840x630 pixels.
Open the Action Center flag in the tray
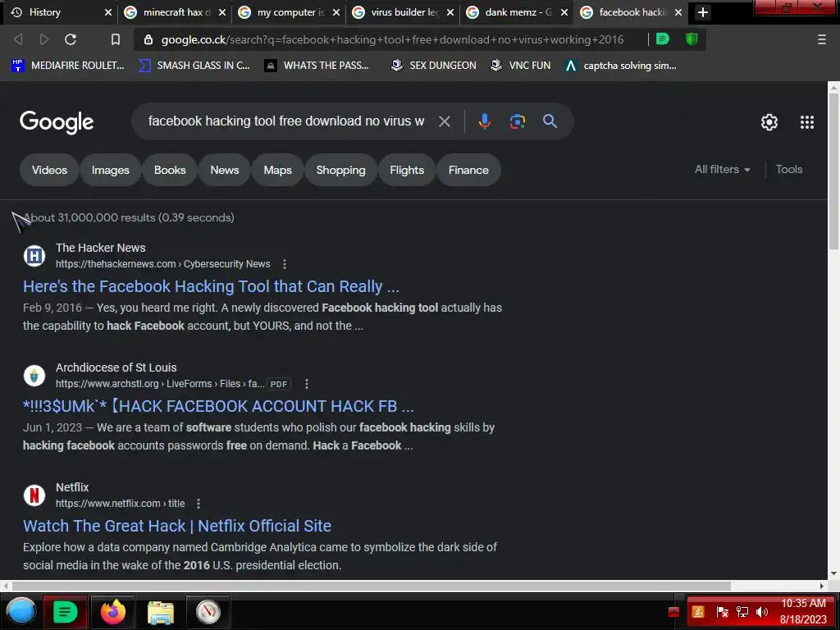coord(722,612)
